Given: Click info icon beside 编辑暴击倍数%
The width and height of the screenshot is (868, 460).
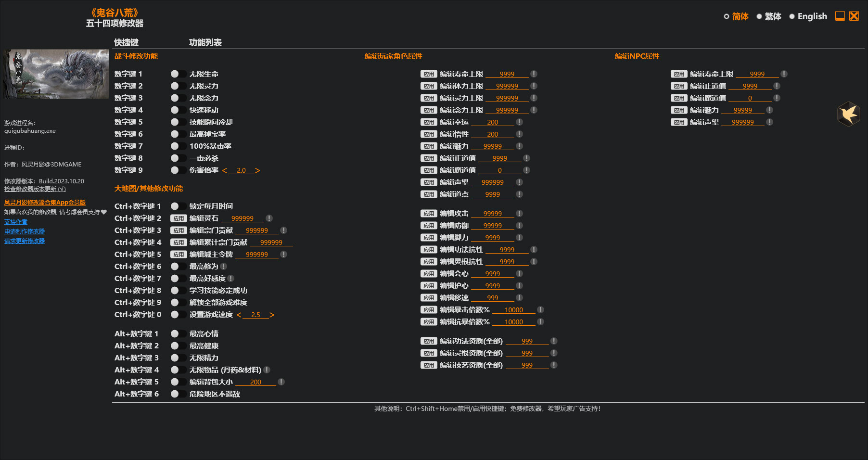Looking at the screenshot, I should [540, 310].
